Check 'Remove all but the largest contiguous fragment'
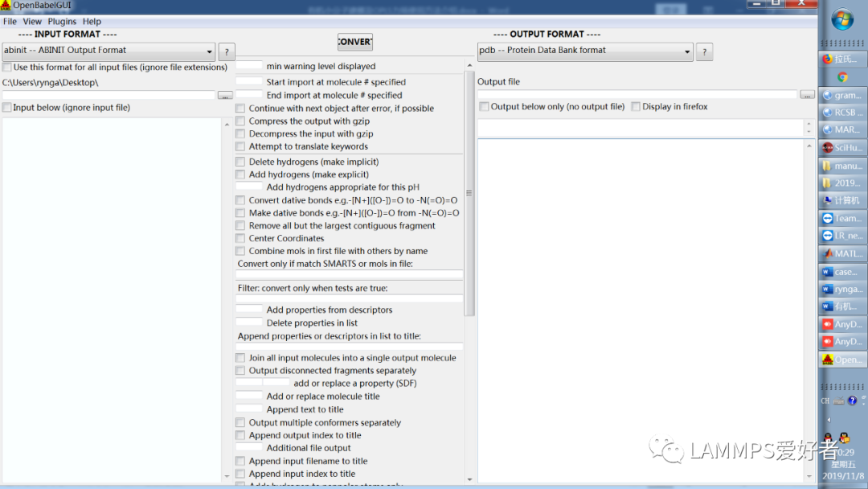The width and height of the screenshot is (868, 489). pos(240,225)
